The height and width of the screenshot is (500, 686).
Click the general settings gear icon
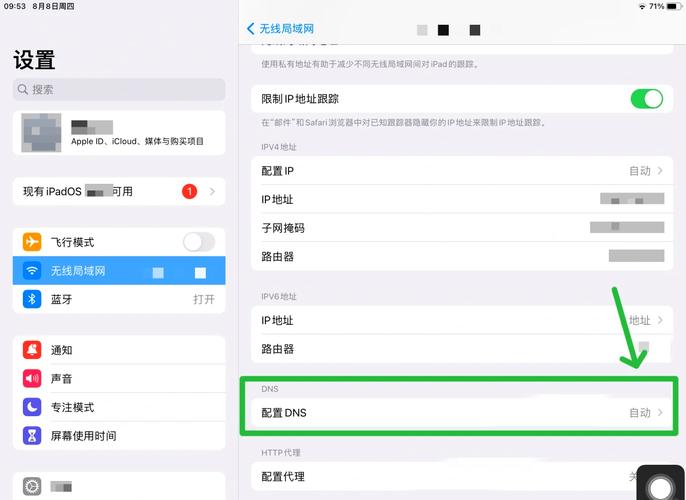(32, 486)
